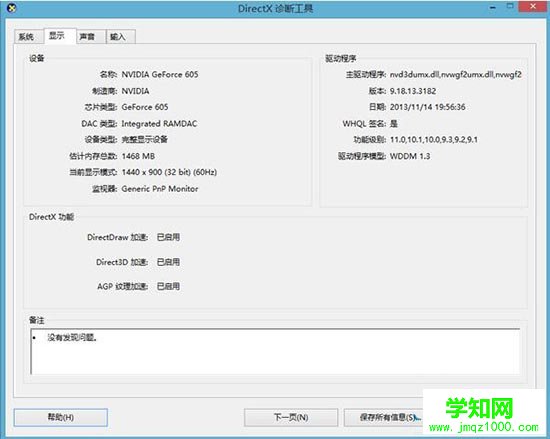Click the note 没有发现问题
This screenshot has height=439, width=550.
point(72,338)
